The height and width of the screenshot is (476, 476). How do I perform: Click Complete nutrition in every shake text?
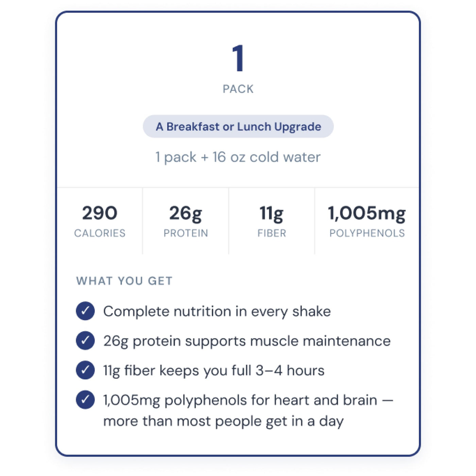(217, 311)
